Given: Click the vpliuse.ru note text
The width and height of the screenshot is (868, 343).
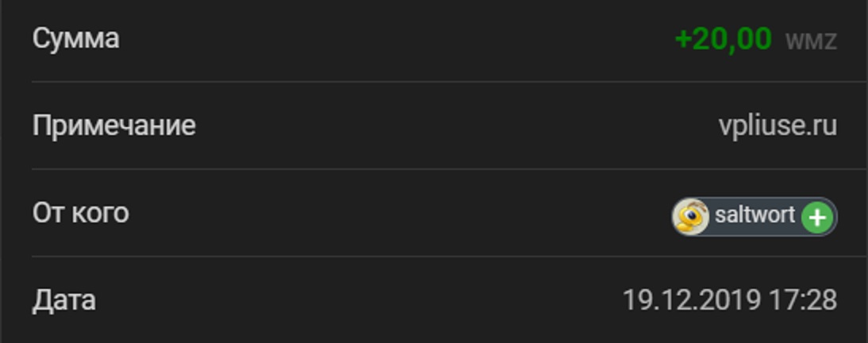Looking at the screenshot, I should tap(778, 127).
